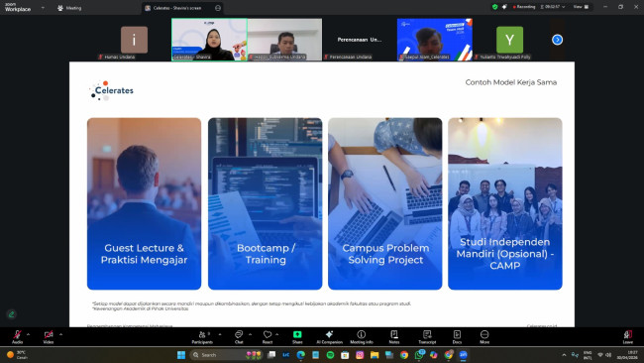Click the green Share screen button
This screenshot has height=363, width=644.
pos(297,336)
